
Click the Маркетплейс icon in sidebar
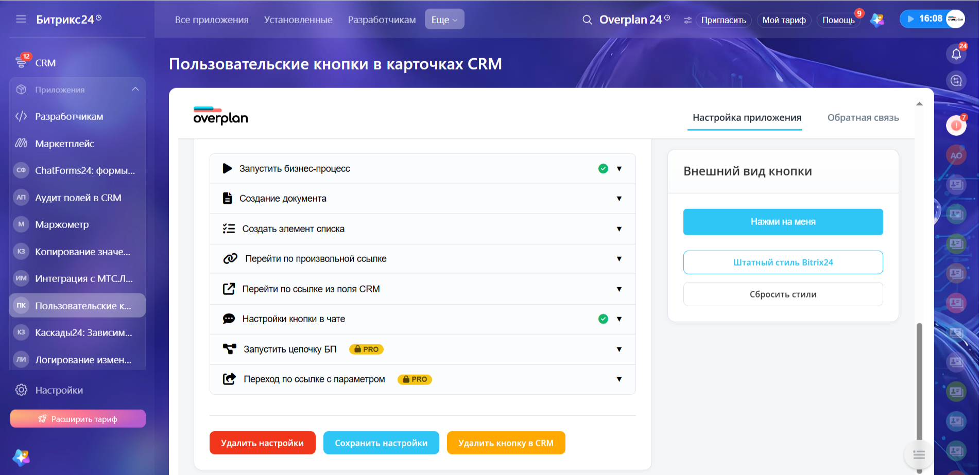(x=21, y=143)
